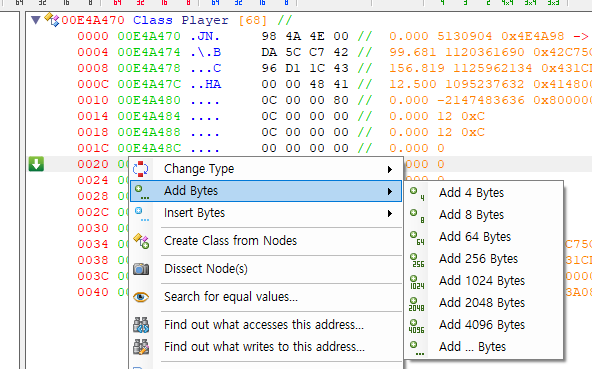592x369 pixels.
Task: Select row offset 0024
Action: [93, 180]
